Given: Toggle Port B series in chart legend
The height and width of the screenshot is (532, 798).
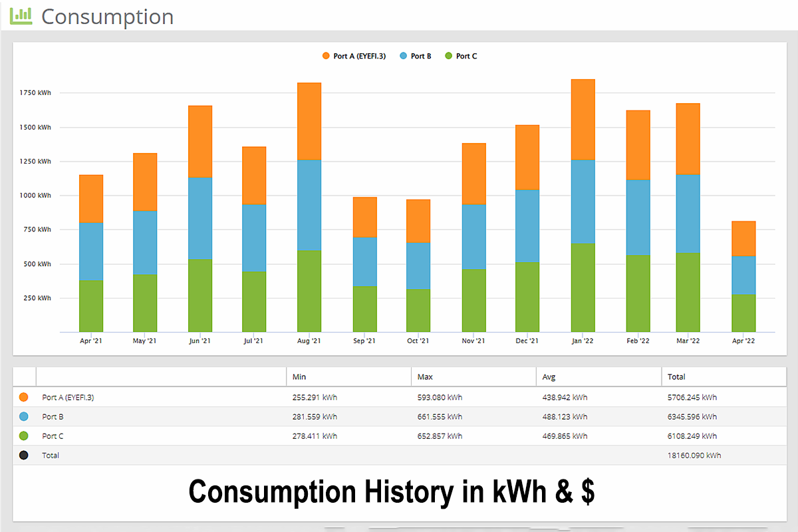Looking at the screenshot, I should (x=415, y=57).
